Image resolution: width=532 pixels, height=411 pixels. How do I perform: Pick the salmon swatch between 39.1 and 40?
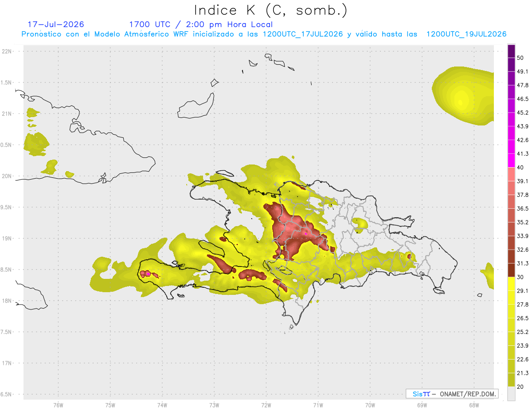(511, 174)
